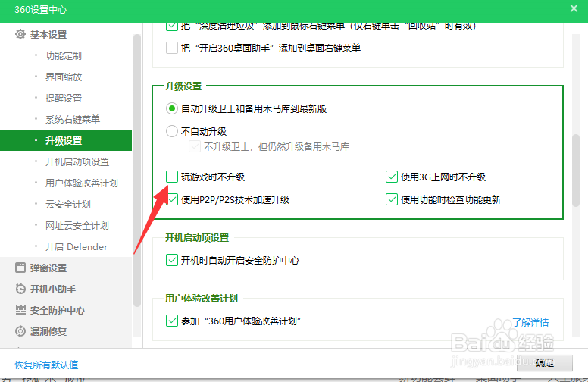Select 系统右键菜单 in sidebar
The width and height of the screenshot is (588, 382).
pyautogui.click(x=73, y=119)
